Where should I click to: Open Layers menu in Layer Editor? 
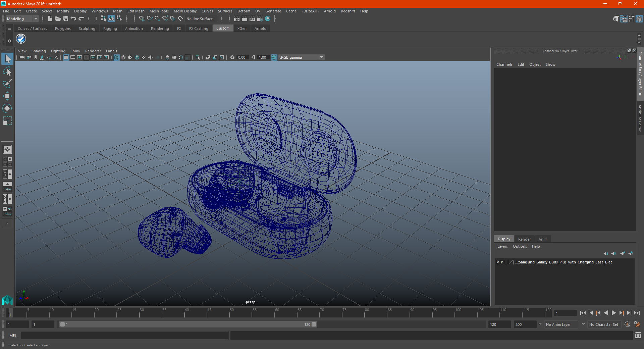tap(502, 246)
